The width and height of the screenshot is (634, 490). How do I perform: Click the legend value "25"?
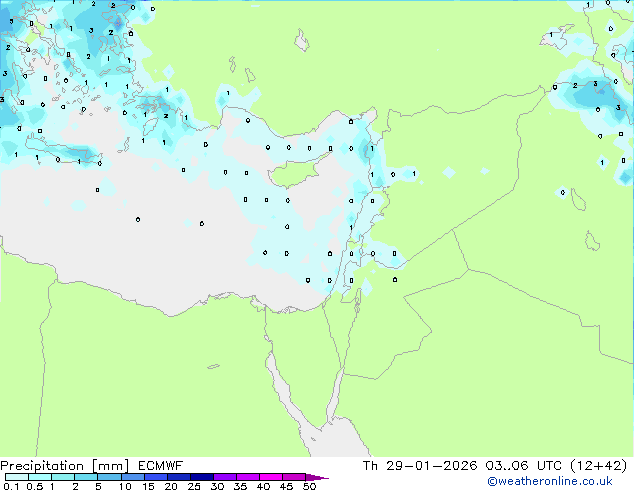[x=194, y=486]
